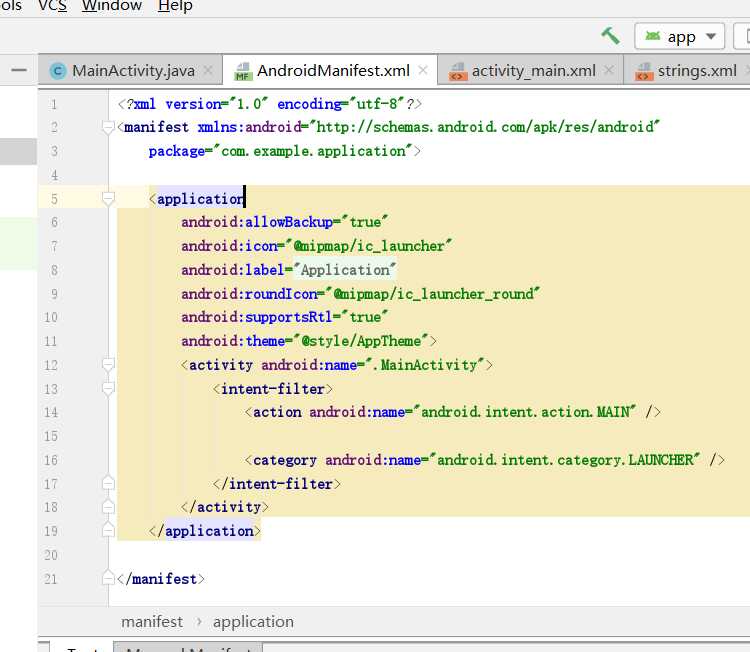Screen dimensions: 750x652
Task: Click the application breadcrumb item
Action: (x=254, y=621)
